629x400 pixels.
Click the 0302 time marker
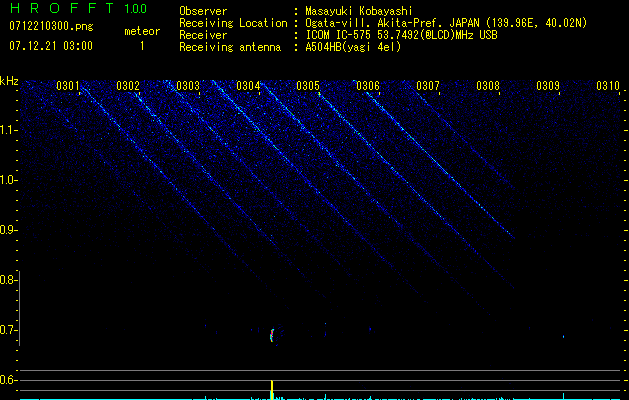tap(128, 86)
